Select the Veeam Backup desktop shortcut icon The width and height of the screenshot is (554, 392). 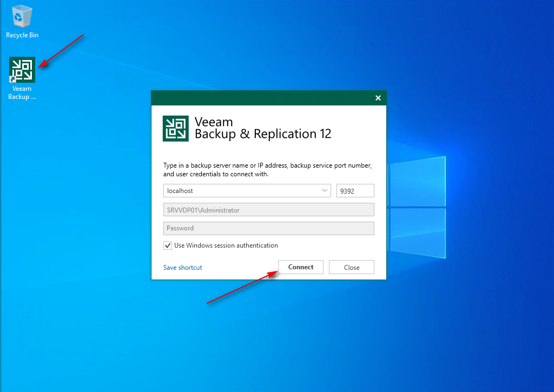pos(22,70)
